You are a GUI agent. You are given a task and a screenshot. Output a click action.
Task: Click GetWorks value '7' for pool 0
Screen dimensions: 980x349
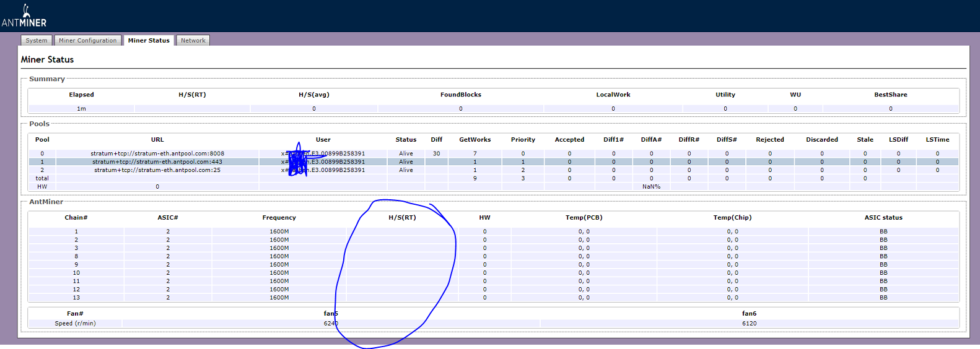pyautogui.click(x=475, y=153)
